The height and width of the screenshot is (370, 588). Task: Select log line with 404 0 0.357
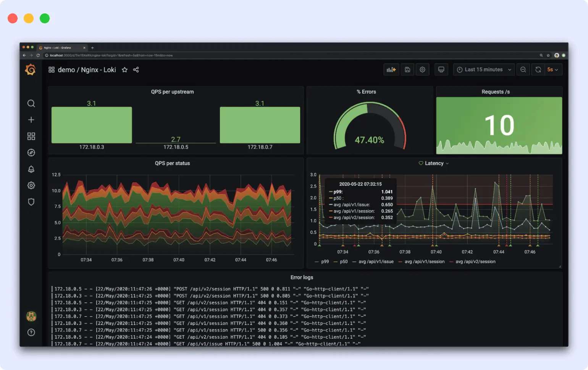pyautogui.click(x=210, y=310)
